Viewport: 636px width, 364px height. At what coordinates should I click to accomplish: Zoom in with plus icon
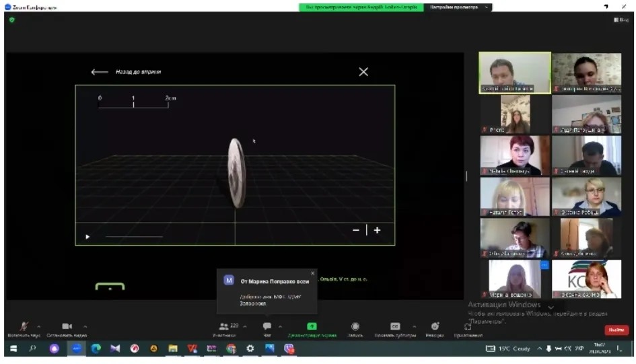coord(377,230)
